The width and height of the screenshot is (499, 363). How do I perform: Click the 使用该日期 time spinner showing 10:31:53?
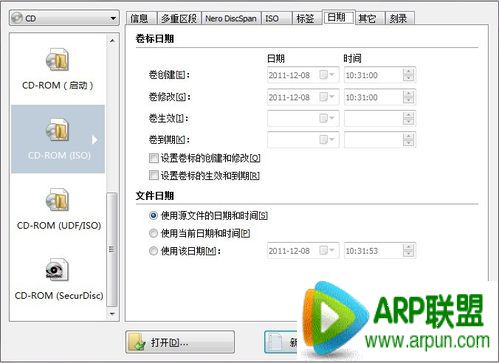tap(408, 251)
